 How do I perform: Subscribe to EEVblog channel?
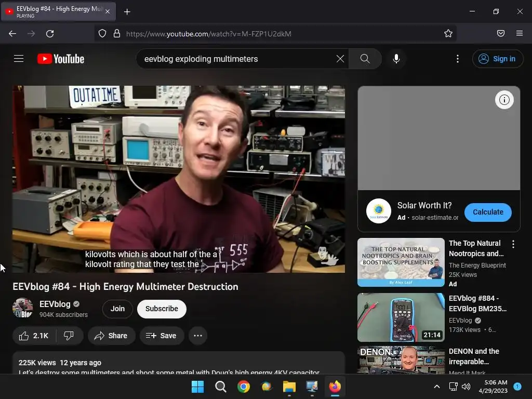click(162, 309)
